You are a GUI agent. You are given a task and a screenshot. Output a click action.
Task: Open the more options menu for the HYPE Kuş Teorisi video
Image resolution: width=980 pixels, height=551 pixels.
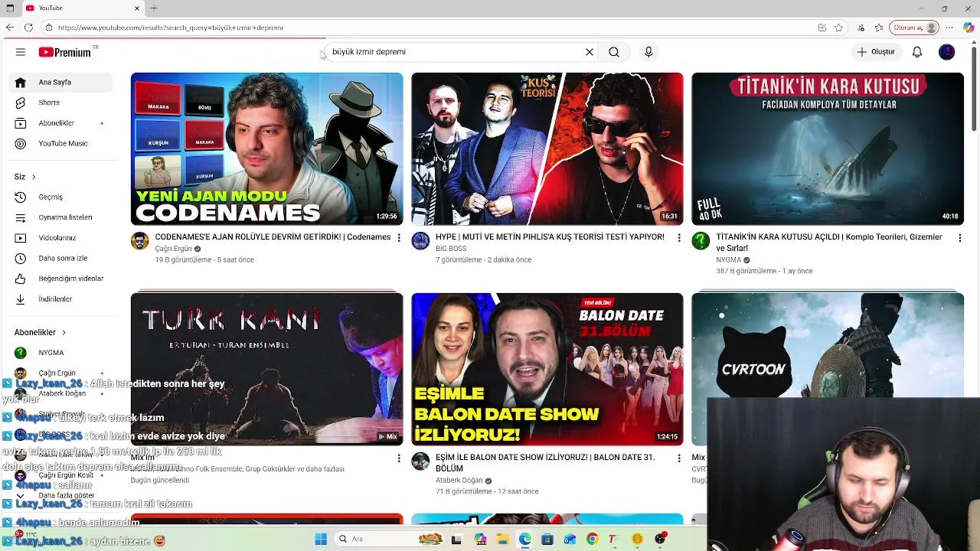(678, 238)
